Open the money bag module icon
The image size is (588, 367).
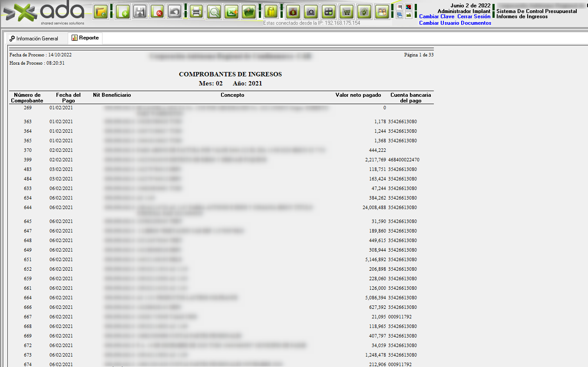(293, 12)
